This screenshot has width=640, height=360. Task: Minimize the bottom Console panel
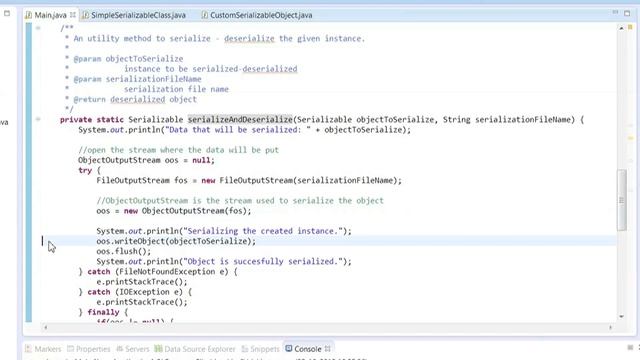click(x=630, y=348)
